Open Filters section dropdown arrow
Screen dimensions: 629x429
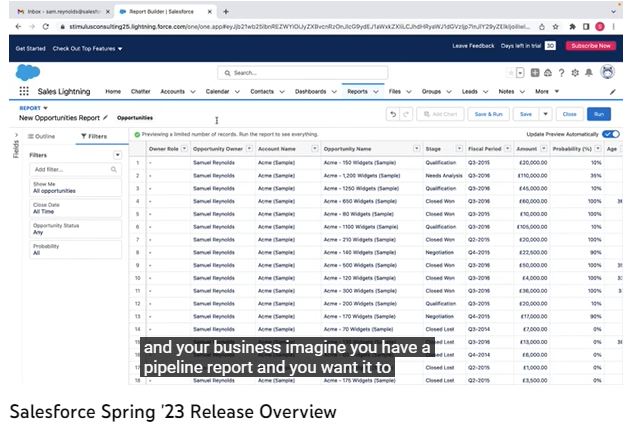[117, 155]
